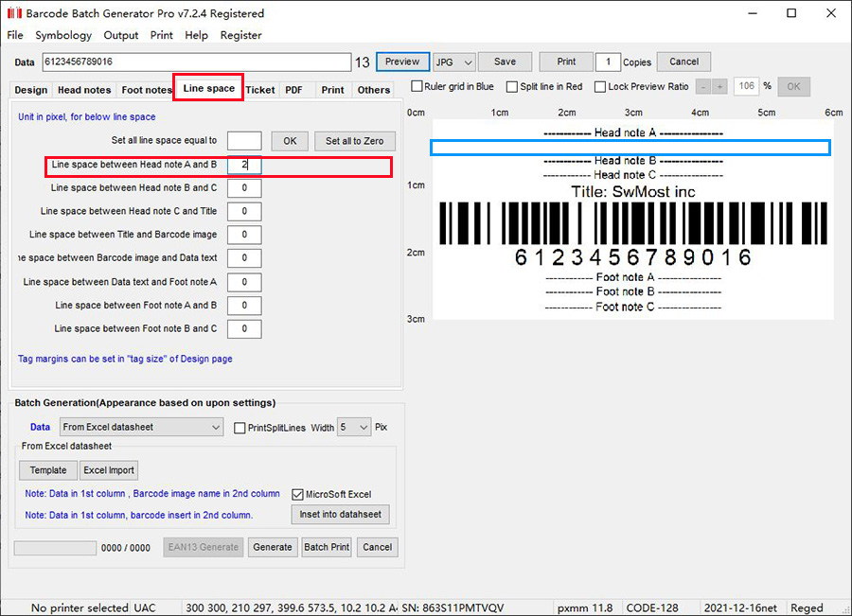Click the 2021-12-16net status entry
The image size is (852, 616).
pos(740,607)
